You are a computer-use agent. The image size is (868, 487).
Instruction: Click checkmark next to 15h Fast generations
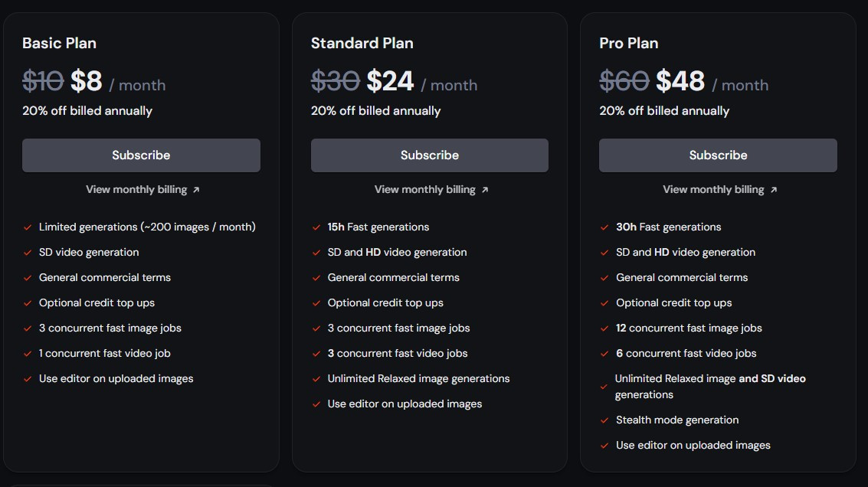316,227
